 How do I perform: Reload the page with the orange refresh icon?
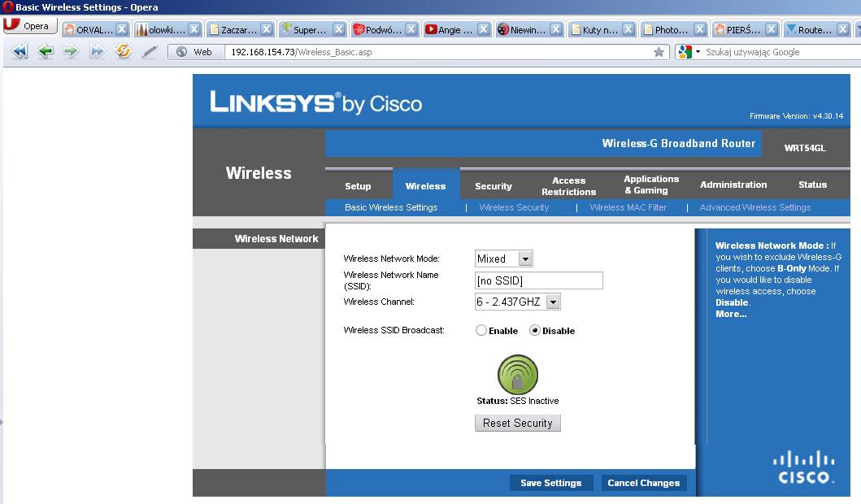(x=124, y=51)
